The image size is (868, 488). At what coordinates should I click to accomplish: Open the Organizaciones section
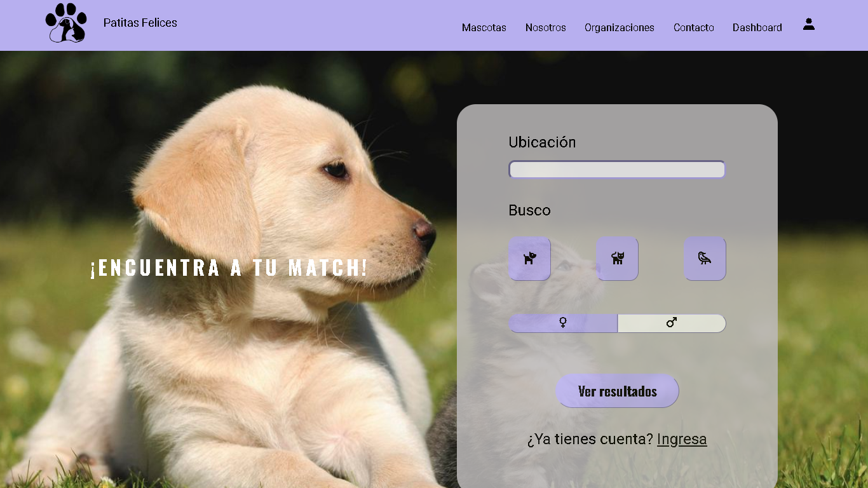click(619, 27)
